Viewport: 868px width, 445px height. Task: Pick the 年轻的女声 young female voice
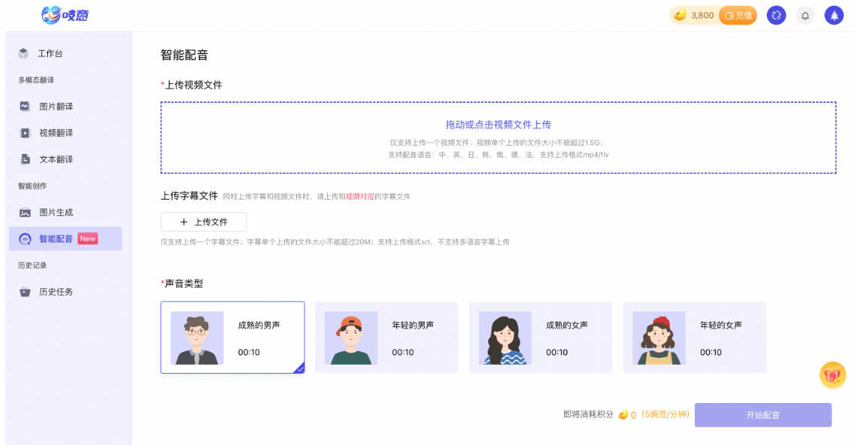pyautogui.click(x=694, y=335)
